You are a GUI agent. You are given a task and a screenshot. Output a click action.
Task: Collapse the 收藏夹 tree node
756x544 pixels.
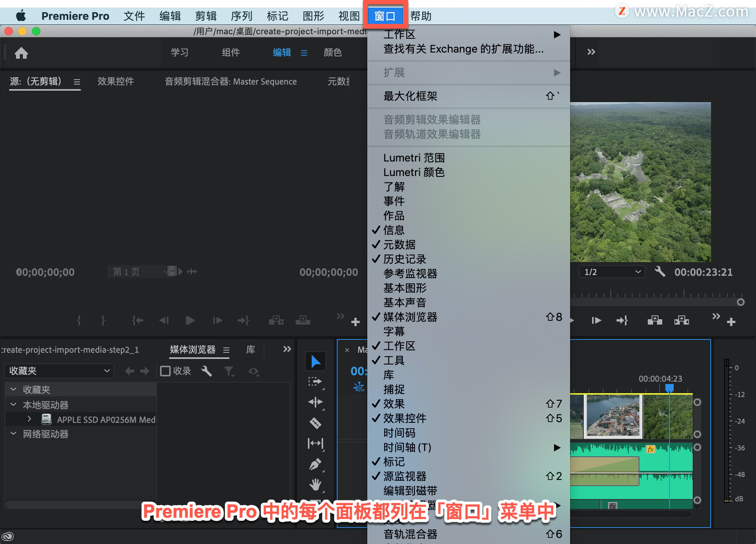13,389
